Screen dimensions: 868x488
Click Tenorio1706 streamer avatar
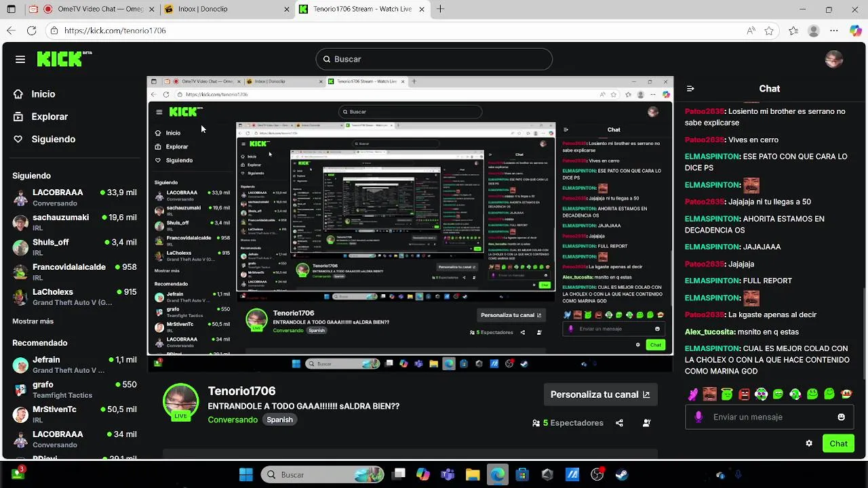tap(180, 402)
